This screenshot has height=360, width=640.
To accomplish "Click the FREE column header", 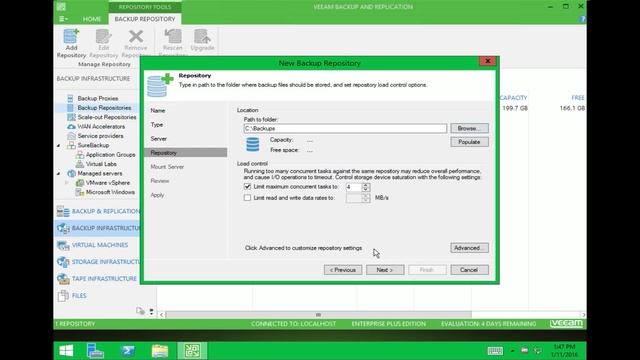I will tap(578, 98).
